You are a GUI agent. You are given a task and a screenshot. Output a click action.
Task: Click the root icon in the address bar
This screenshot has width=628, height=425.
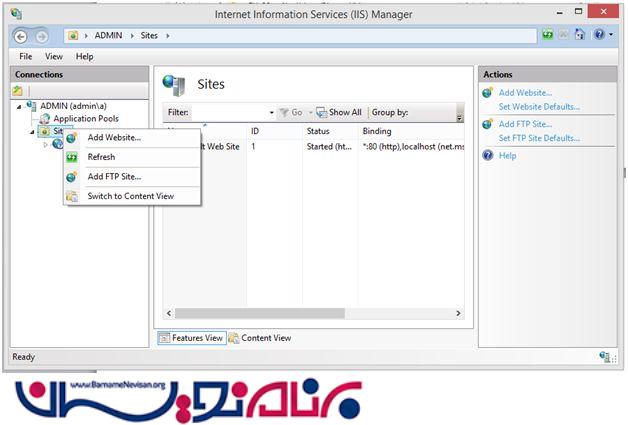72,36
